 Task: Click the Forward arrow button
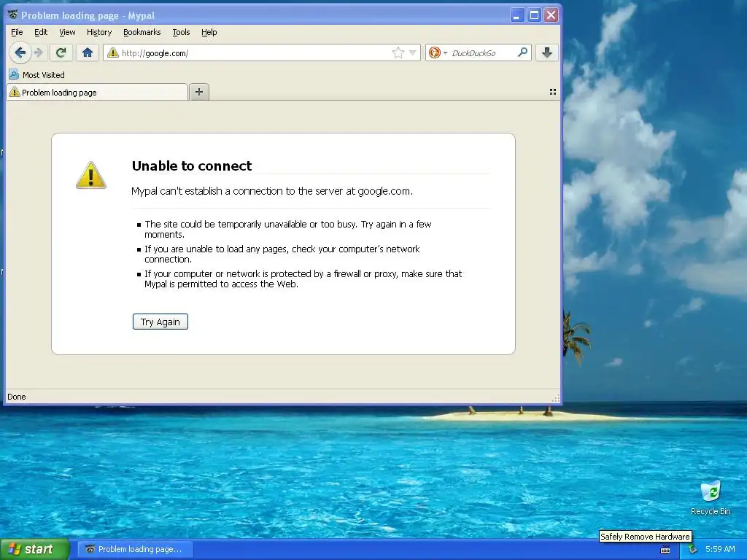coord(39,52)
